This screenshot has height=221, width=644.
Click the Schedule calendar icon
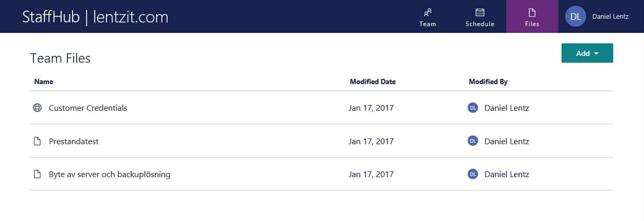480,12
